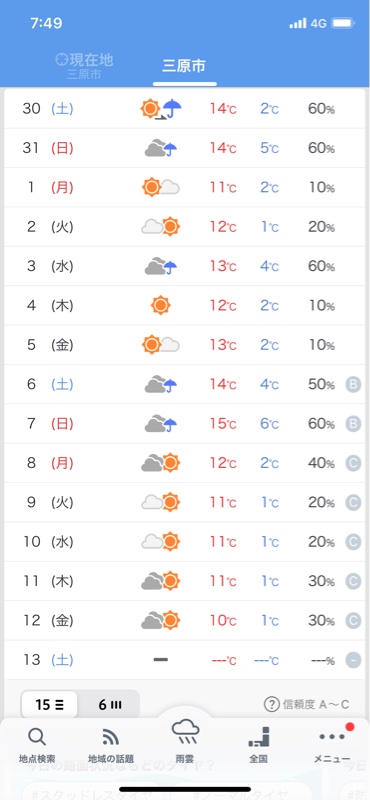Tap the C reliability badge on 12 (金)

pos(353,621)
